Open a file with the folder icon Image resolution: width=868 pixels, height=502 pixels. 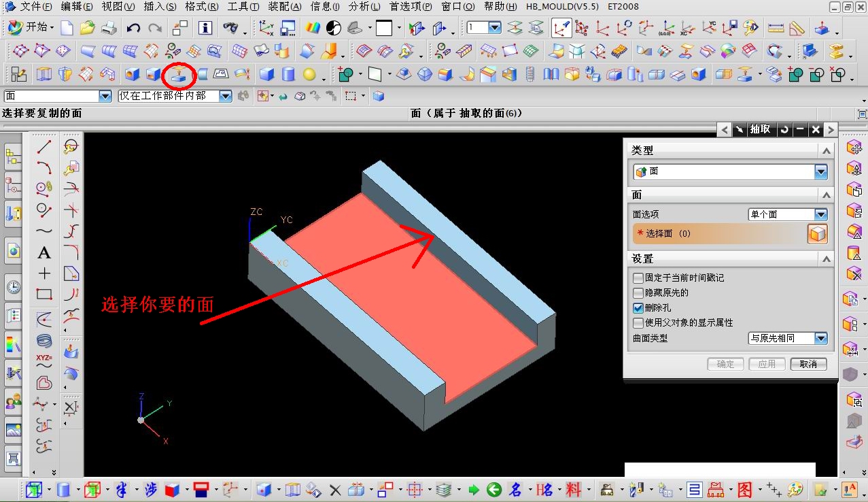(87, 28)
